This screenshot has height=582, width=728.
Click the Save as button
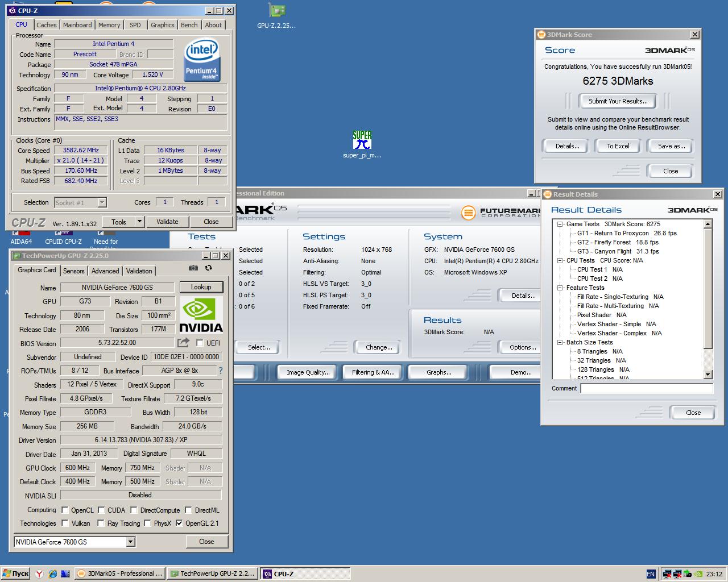[671, 146]
